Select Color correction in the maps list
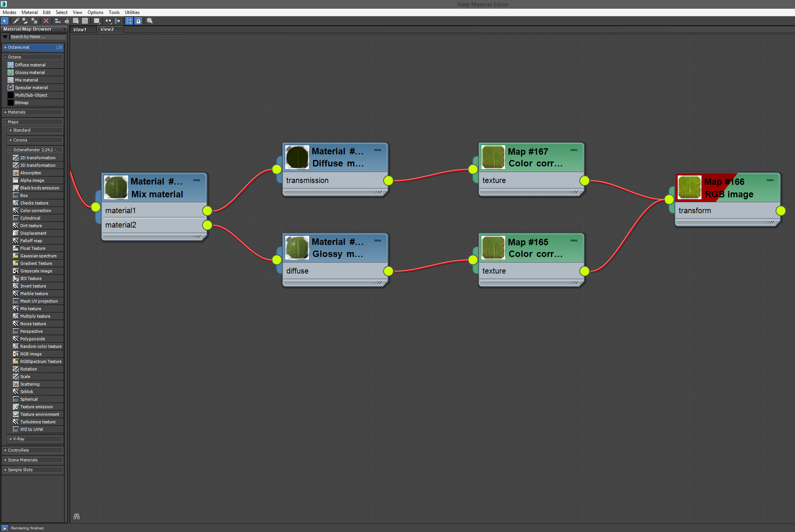 35,211
